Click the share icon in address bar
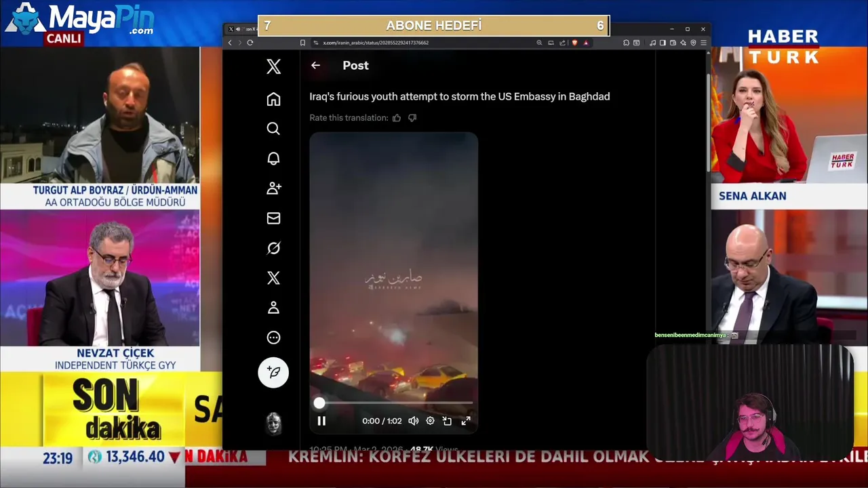This screenshot has height=488, width=868. click(562, 43)
